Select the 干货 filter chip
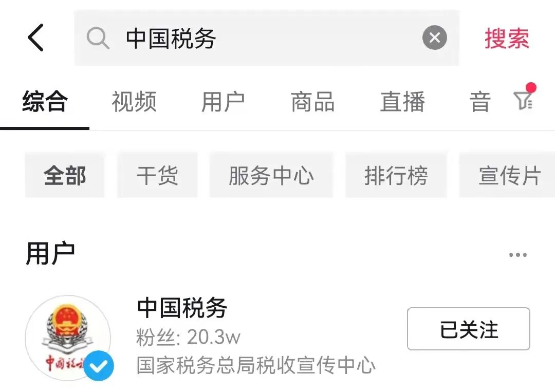Screen dimensions: 555x392 click(x=157, y=175)
